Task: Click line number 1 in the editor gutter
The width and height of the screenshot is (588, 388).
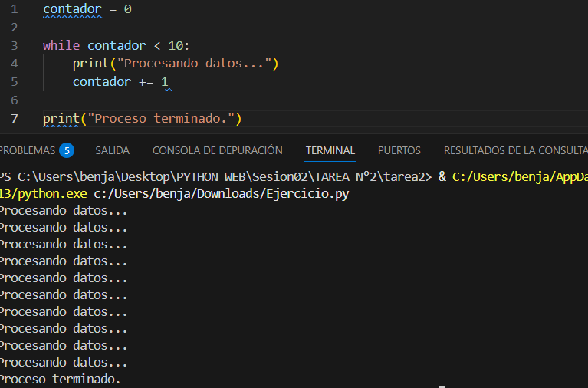Action: (14, 9)
